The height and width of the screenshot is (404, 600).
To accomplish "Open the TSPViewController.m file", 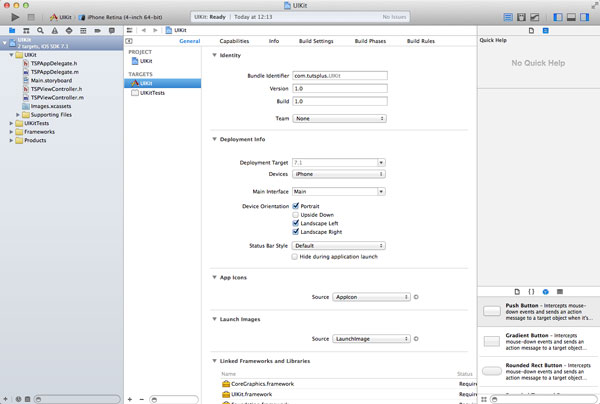I will [57, 98].
